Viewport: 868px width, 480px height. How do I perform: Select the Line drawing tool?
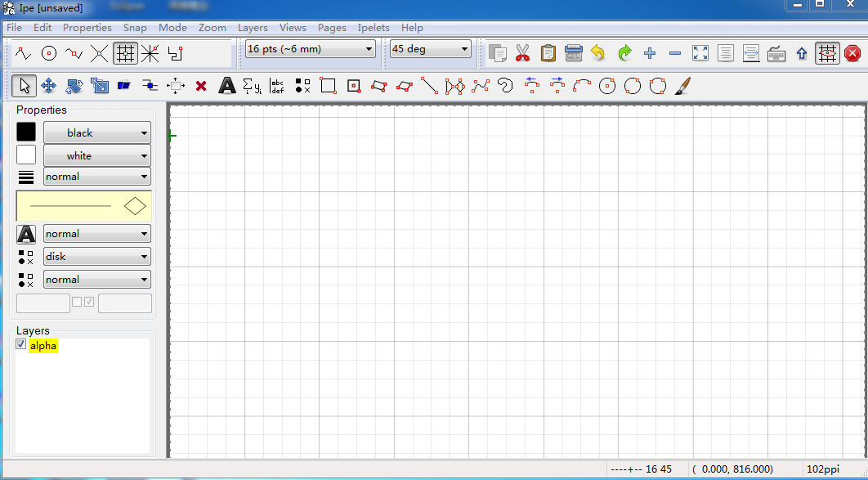pos(430,85)
